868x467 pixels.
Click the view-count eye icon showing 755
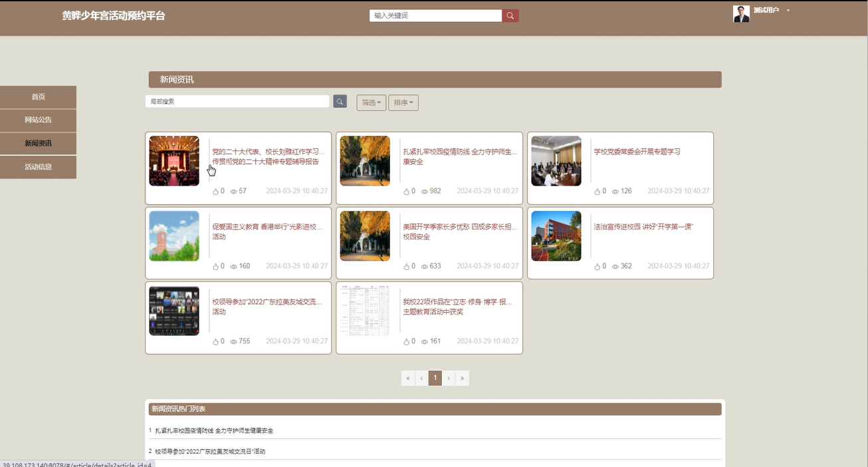tap(233, 341)
